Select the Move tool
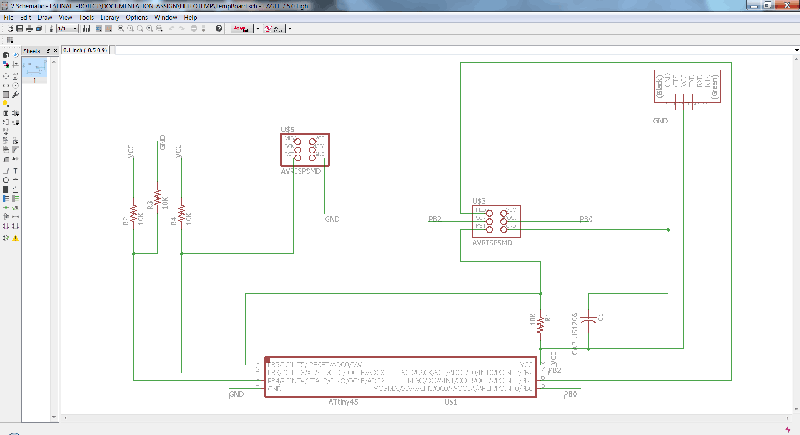This screenshot has width=800, height=435. [x=6, y=75]
